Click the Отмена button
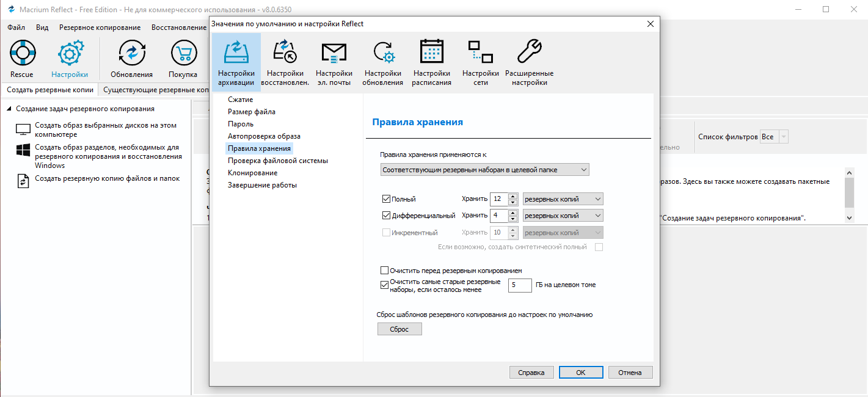 click(630, 372)
